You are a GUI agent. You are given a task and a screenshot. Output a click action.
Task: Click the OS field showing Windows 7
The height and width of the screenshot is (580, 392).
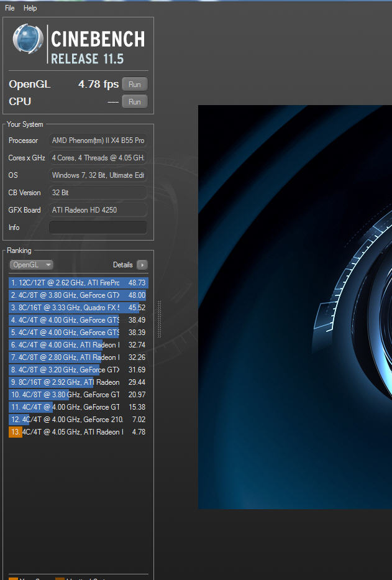tap(98, 175)
